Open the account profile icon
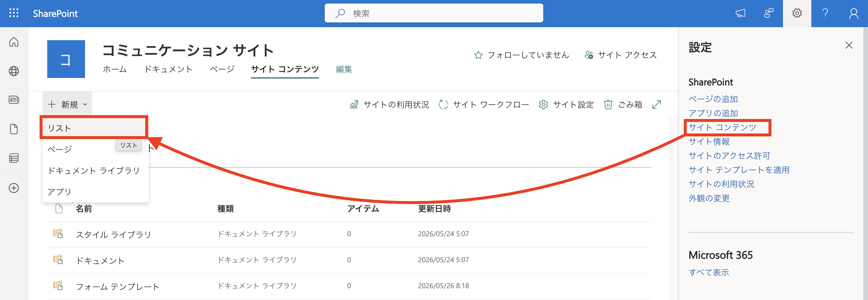Screen dimensions: 868x300 (x=854, y=13)
